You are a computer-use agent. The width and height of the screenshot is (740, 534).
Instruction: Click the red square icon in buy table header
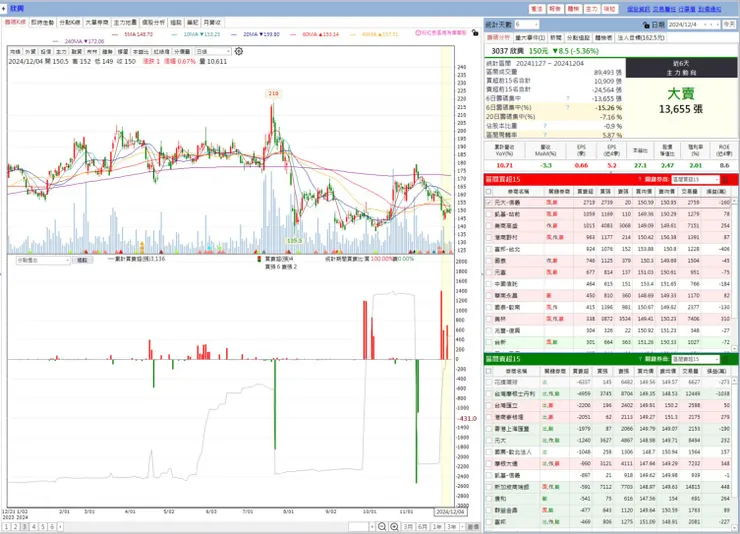(725, 179)
